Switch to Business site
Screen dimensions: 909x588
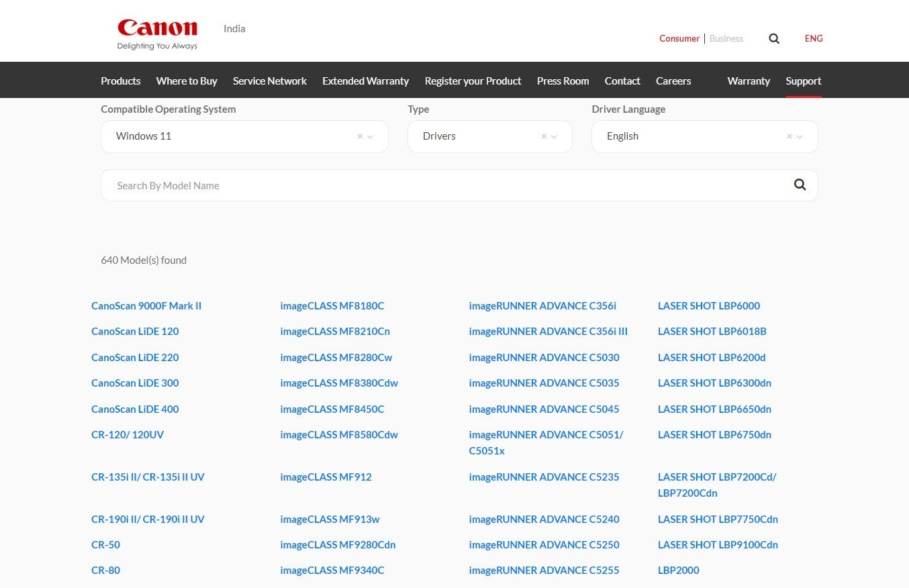[x=726, y=38]
